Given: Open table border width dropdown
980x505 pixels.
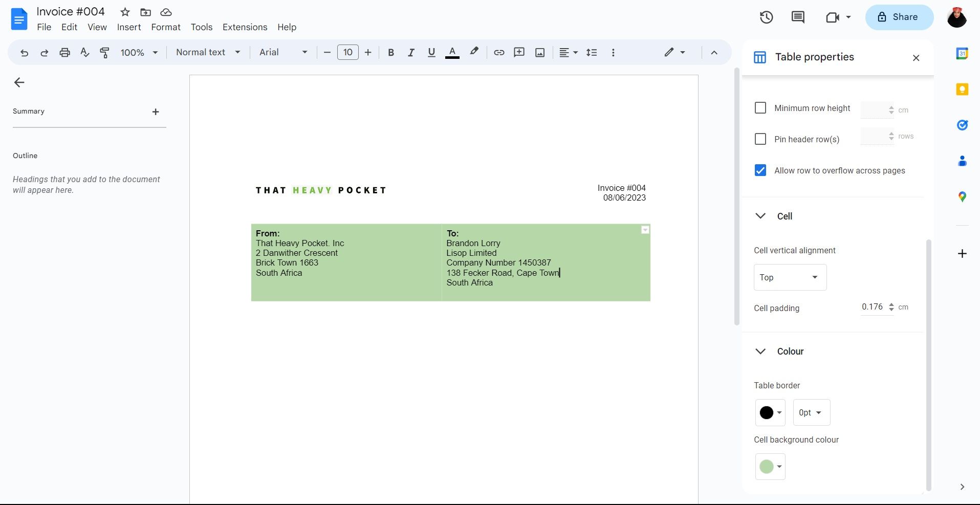Looking at the screenshot, I should coord(811,412).
